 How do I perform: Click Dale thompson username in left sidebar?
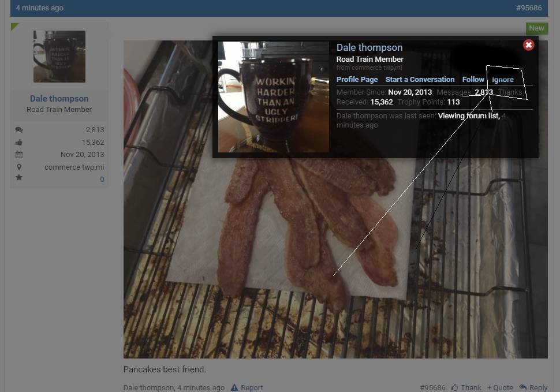59,99
